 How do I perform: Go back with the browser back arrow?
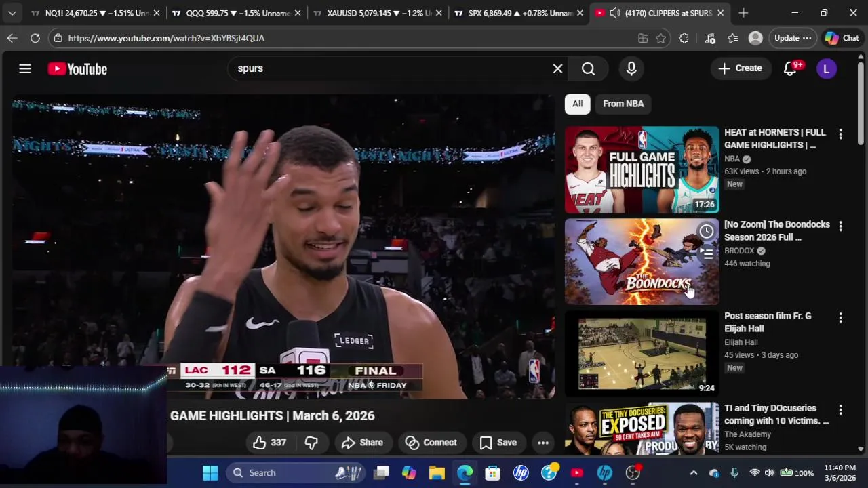[x=12, y=38]
